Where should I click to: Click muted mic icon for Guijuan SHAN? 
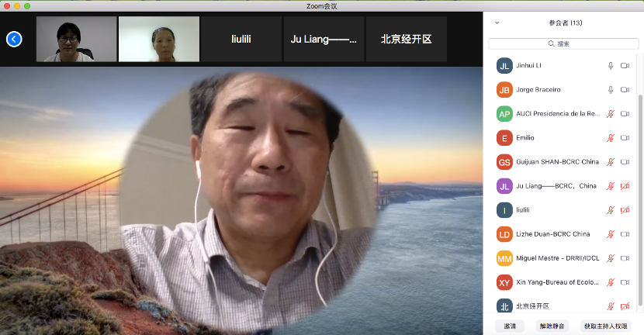pyautogui.click(x=611, y=162)
